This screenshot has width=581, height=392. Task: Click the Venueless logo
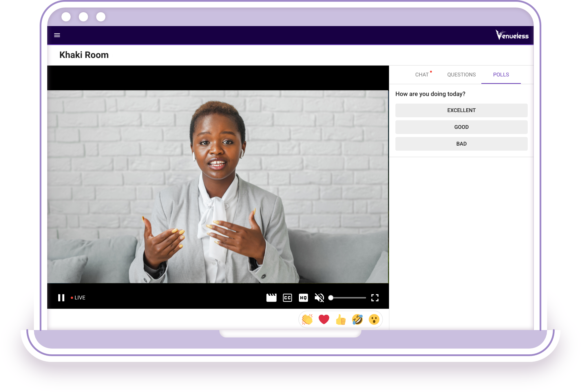tap(512, 35)
